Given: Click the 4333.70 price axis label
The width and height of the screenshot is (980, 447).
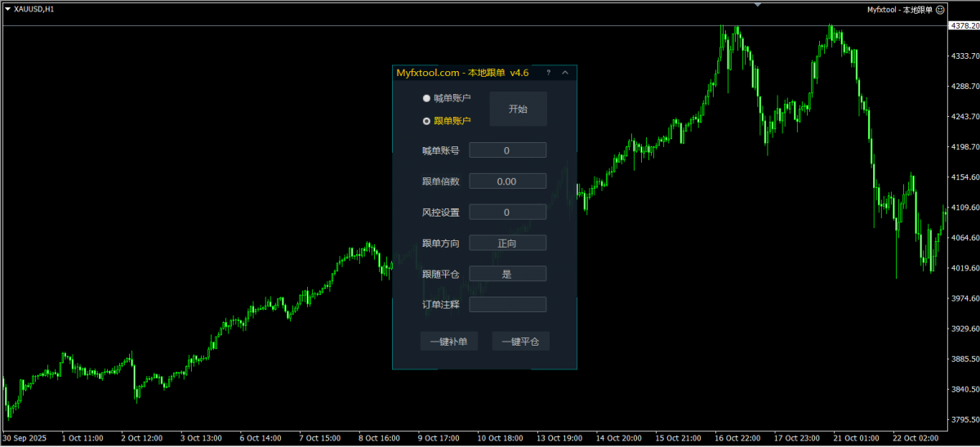Looking at the screenshot, I should pos(964,56).
